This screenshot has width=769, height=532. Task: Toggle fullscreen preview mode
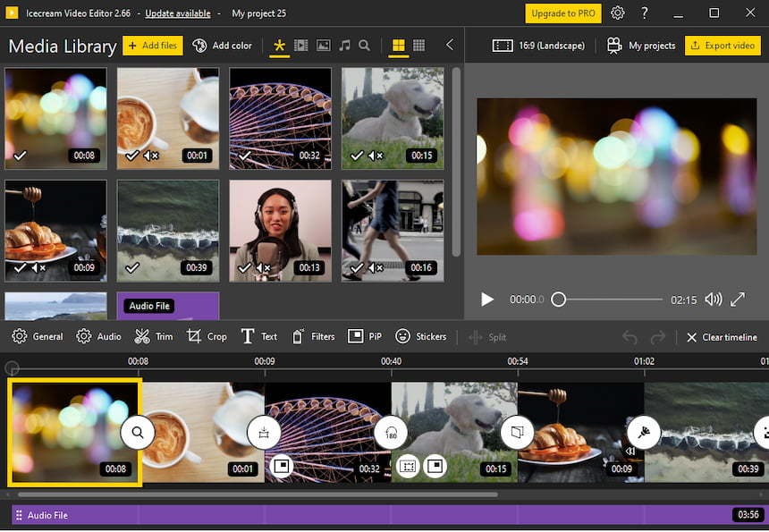click(x=738, y=300)
